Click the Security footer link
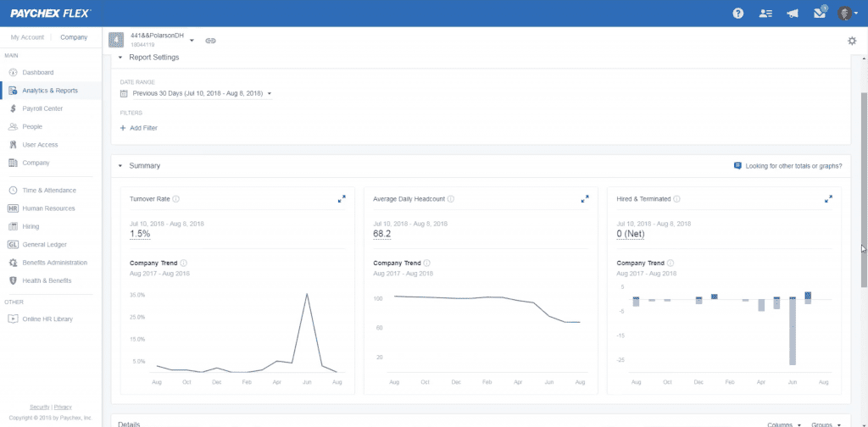Viewport: 868px width, 427px height. 40,407
